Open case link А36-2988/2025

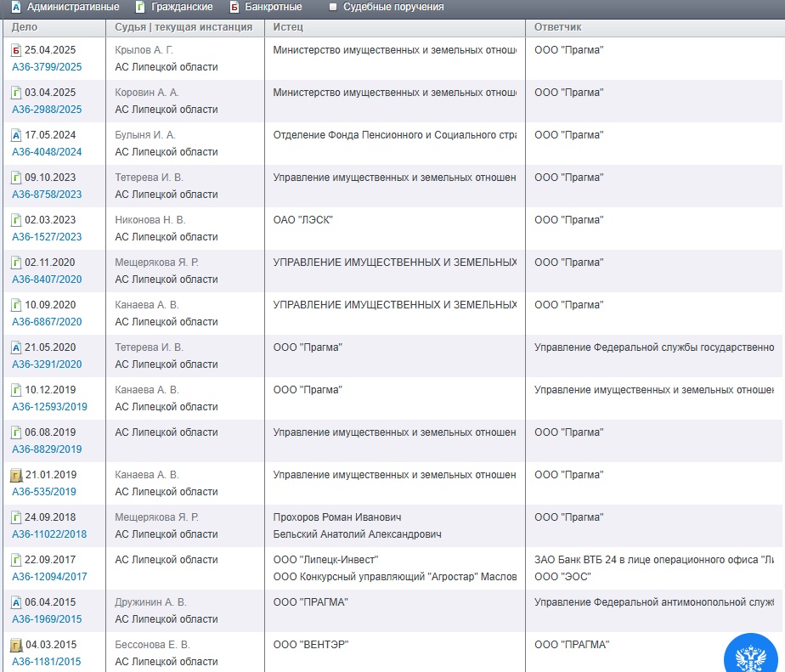(x=47, y=110)
